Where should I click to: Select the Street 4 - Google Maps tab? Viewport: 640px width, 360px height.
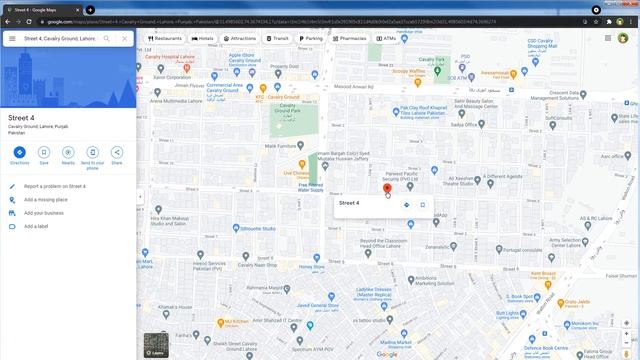(x=42, y=10)
